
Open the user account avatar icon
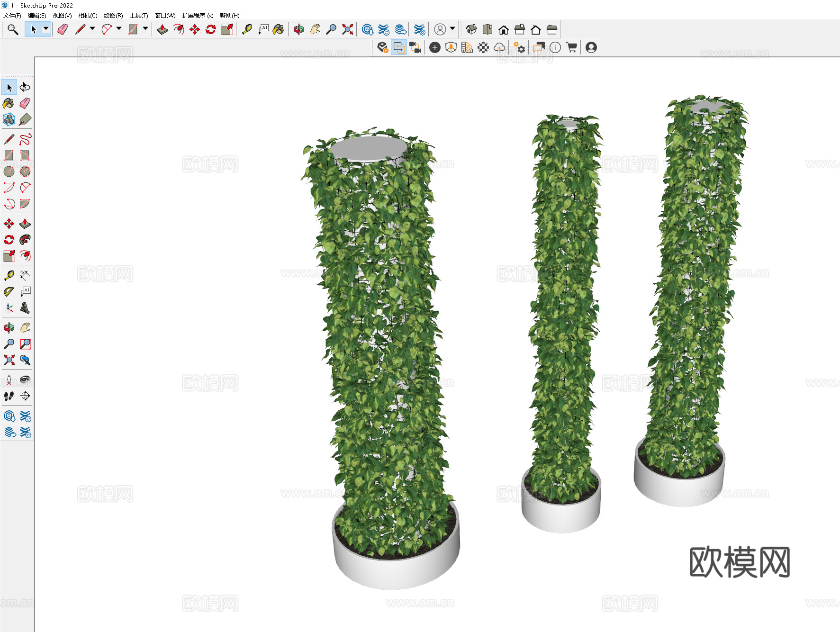pyautogui.click(x=591, y=47)
